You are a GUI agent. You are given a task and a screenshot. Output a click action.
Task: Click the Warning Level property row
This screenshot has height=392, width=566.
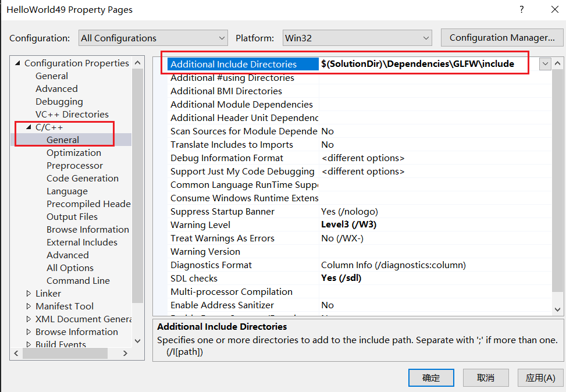(200, 225)
